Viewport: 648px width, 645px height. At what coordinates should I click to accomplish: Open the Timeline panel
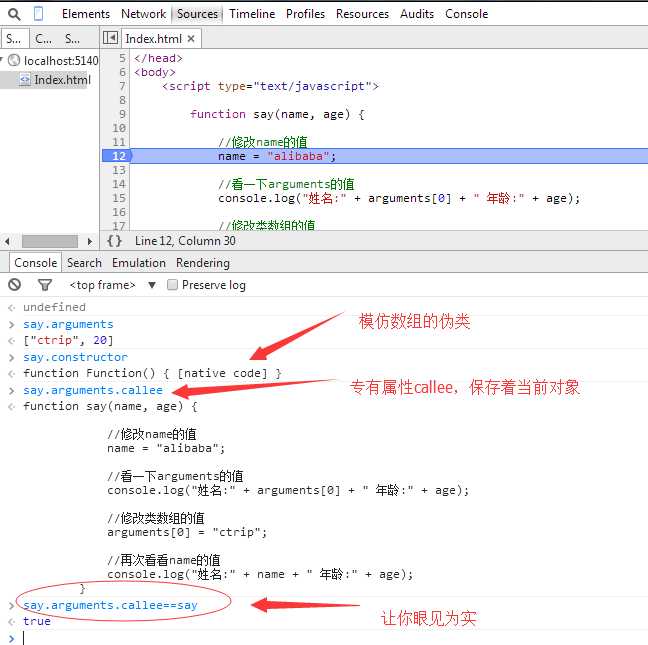point(252,14)
